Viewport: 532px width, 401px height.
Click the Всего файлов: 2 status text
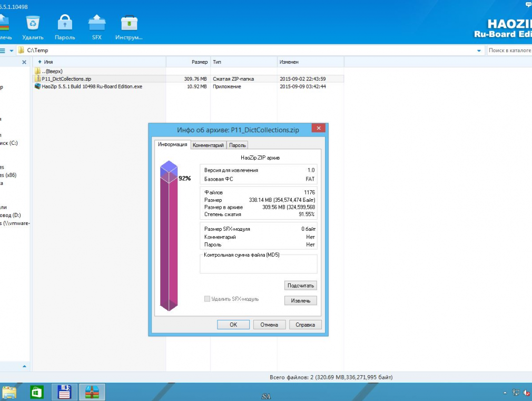tap(331, 377)
